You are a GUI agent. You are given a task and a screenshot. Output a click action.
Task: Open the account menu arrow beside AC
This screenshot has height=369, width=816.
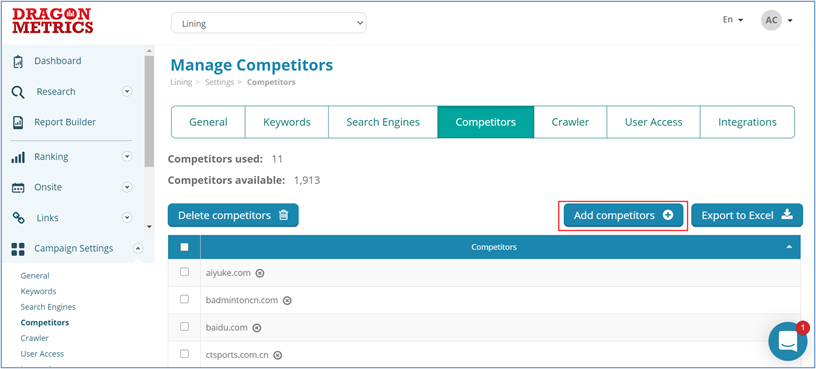click(790, 21)
